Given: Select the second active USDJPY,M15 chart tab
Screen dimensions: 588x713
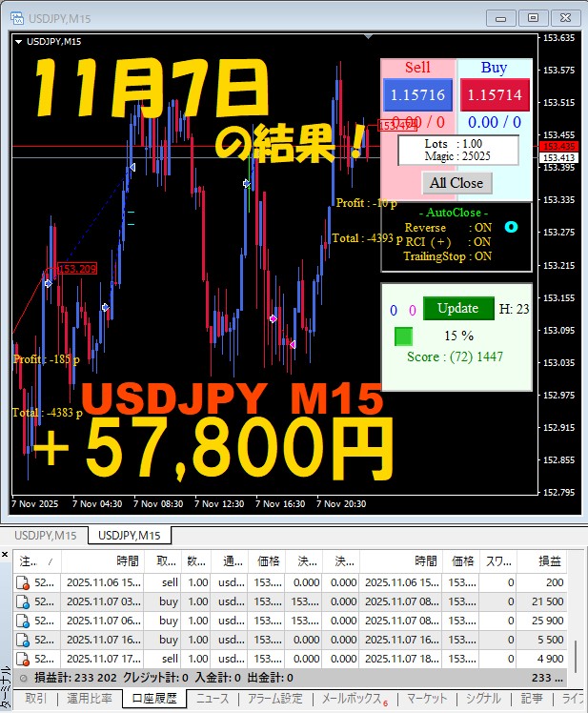Looking at the screenshot, I should point(130,535).
